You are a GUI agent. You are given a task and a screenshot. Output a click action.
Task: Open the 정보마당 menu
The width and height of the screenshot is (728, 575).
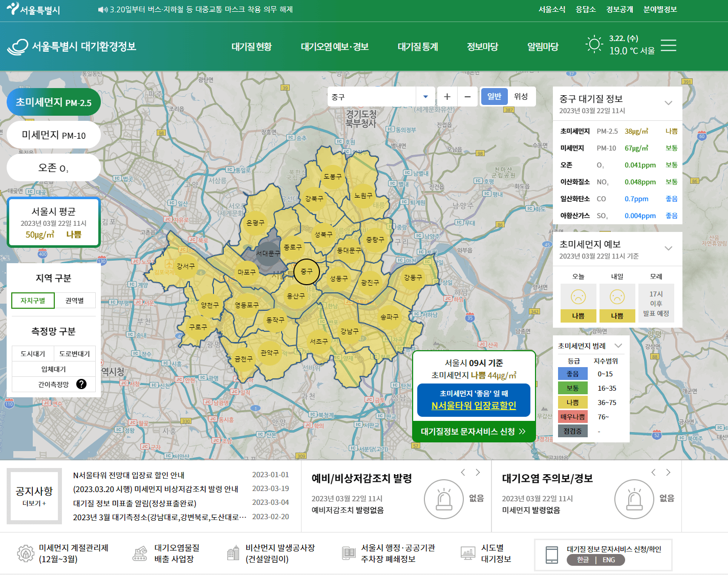(482, 46)
